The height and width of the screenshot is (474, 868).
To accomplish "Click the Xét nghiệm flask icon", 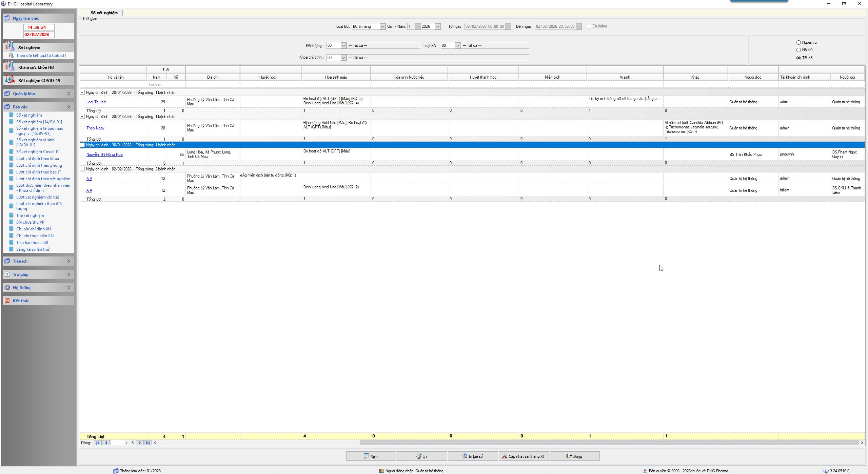I will tap(10, 46).
